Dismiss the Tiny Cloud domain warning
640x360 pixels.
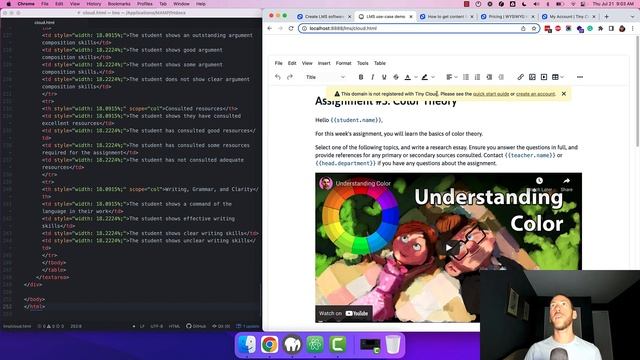pos(564,94)
